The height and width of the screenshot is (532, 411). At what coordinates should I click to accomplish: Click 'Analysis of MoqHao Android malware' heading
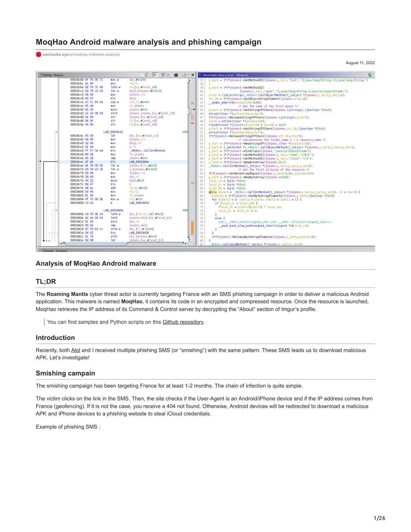(x=96, y=263)
